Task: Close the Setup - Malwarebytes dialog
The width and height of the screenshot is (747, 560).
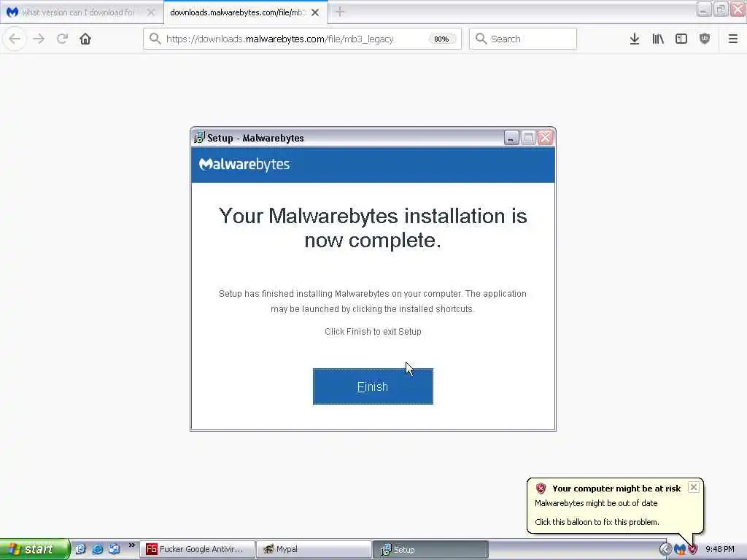Action: (x=545, y=138)
